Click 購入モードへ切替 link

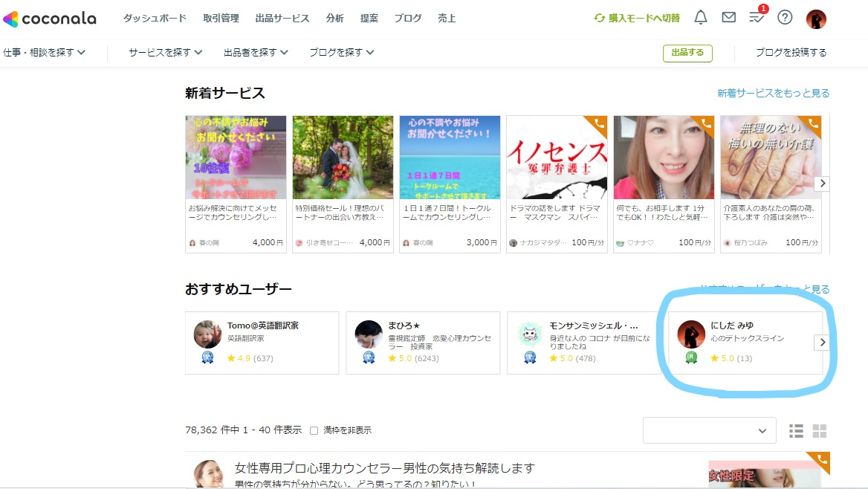(644, 19)
